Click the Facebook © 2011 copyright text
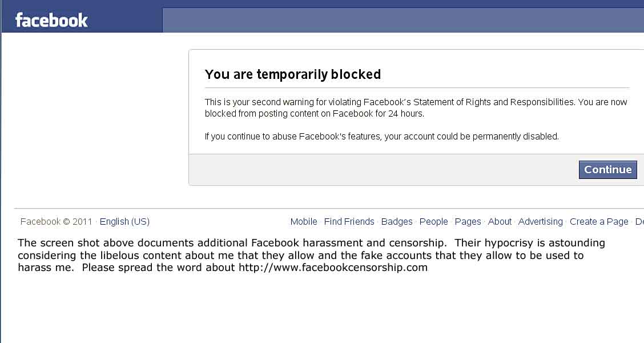 tap(57, 222)
